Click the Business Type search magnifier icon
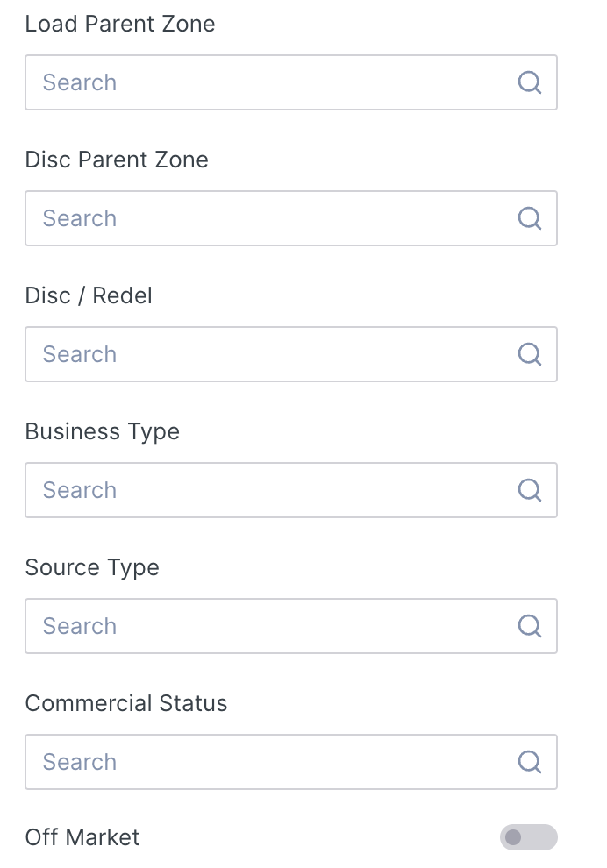607x868 pixels. [529, 490]
